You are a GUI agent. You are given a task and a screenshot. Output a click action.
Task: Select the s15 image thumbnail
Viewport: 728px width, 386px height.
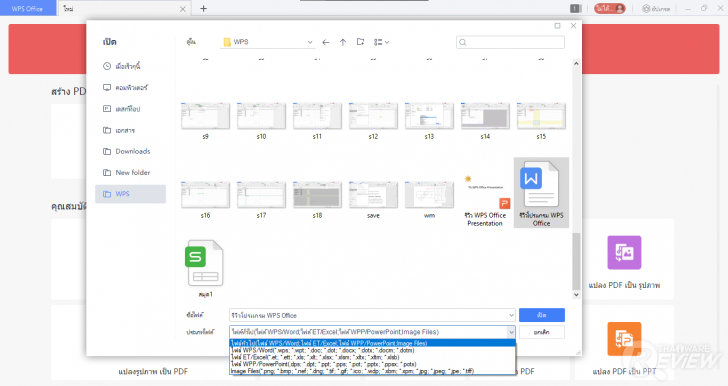(x=541, y=116)
